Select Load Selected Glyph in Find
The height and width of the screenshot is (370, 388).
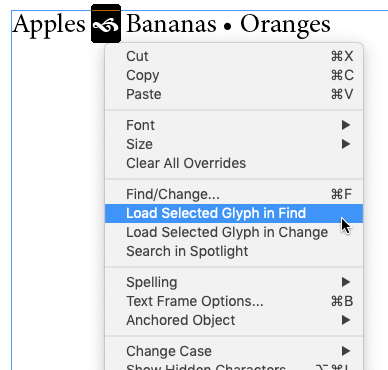[x=234, y=213]
